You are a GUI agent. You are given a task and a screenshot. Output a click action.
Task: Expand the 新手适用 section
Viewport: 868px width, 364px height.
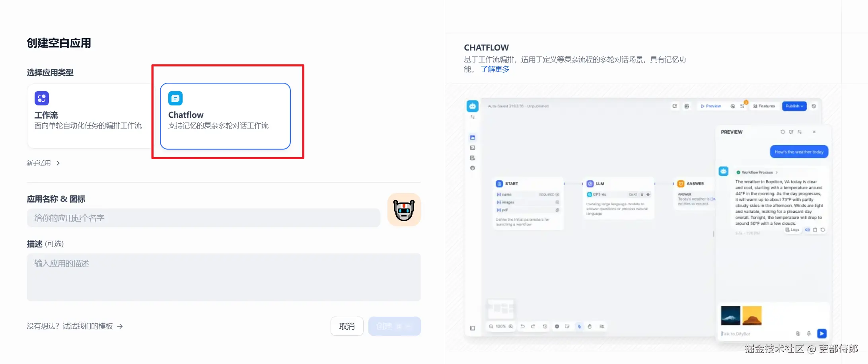(x=43, y=163)
